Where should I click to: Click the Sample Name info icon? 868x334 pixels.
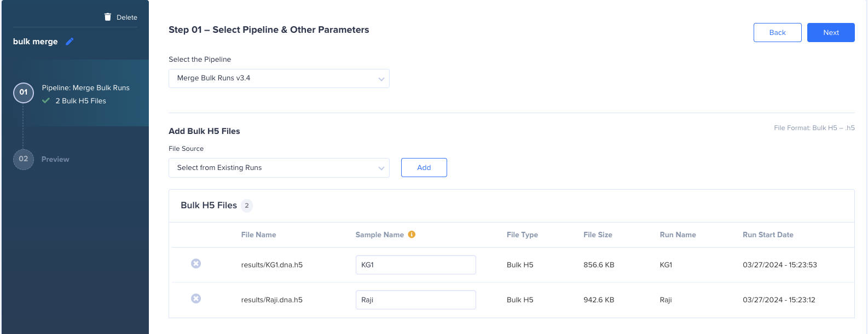click(x=412, y=235)
